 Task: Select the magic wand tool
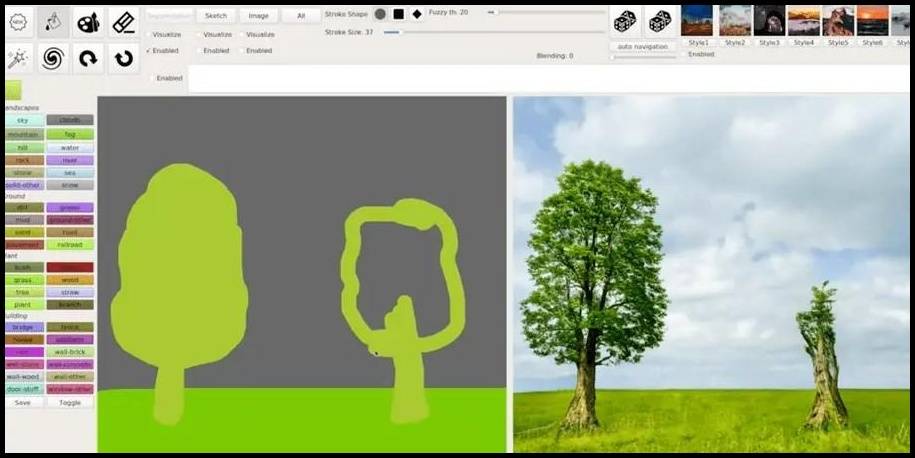click(x=19, y=58)
